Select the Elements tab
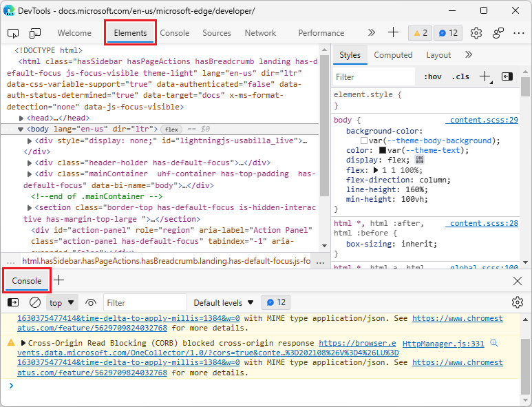This screenshot has width=532, height=407. (x=130, y=33)
